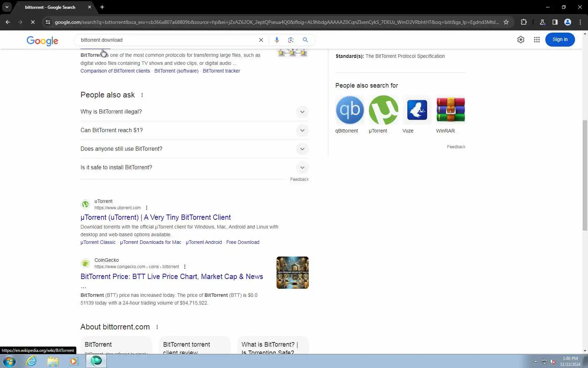Open the uTorrent site name link
The image size is (588, 368).
click(104, 201)
